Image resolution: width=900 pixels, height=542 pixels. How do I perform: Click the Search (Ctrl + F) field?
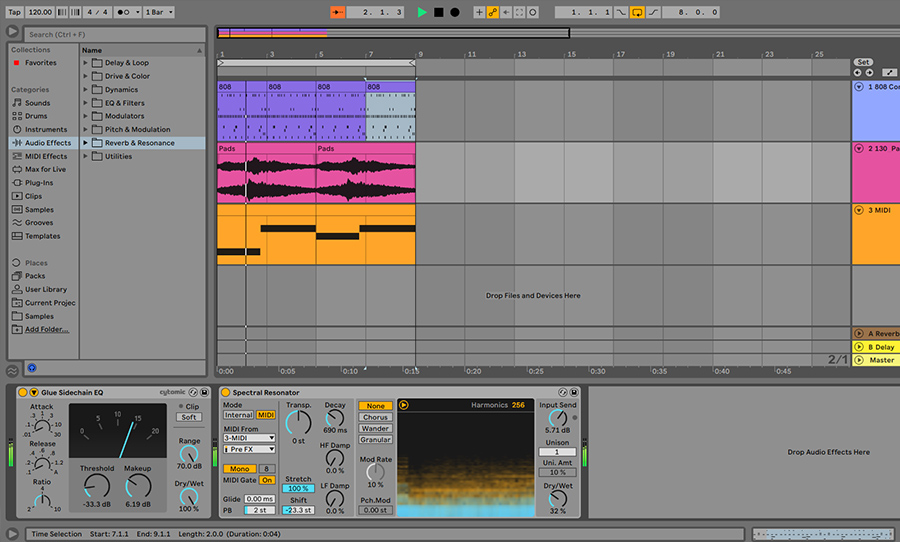(115, 34)
